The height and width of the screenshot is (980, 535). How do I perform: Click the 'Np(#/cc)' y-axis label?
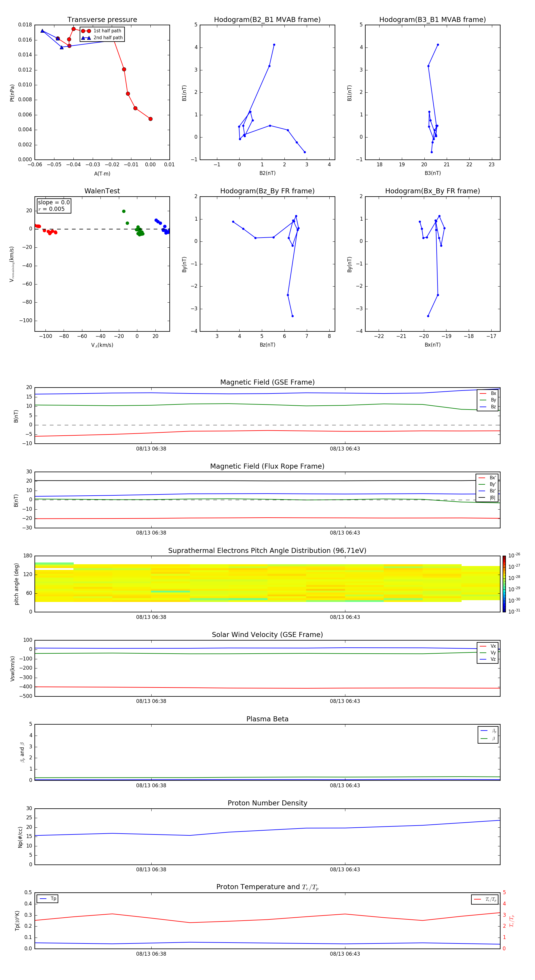click(x=20, y=837)
